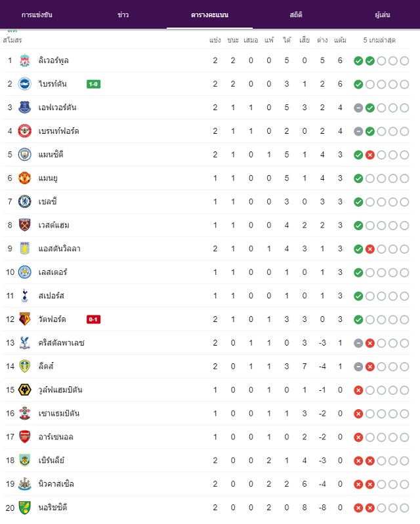Click the Manchester United crest
Viewport: 420px width, 524px height.
(24, 178)
